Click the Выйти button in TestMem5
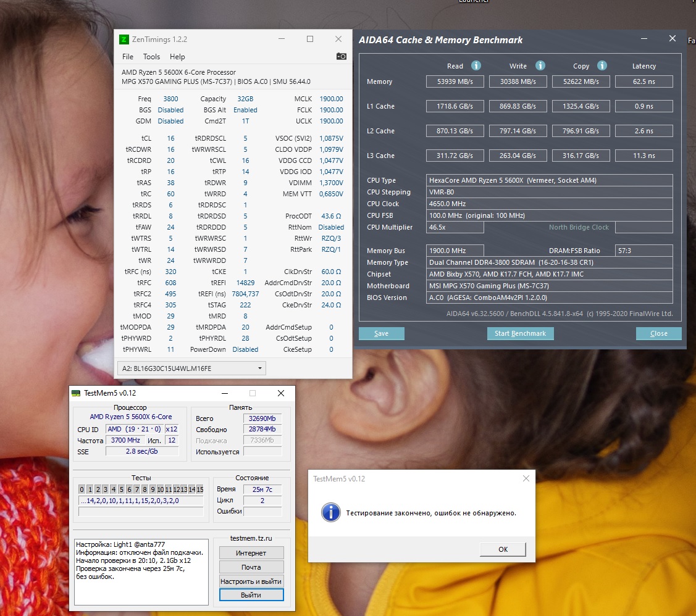Image resolution: width=696 pixels, height=616 pixels. [x=251, y=595]
